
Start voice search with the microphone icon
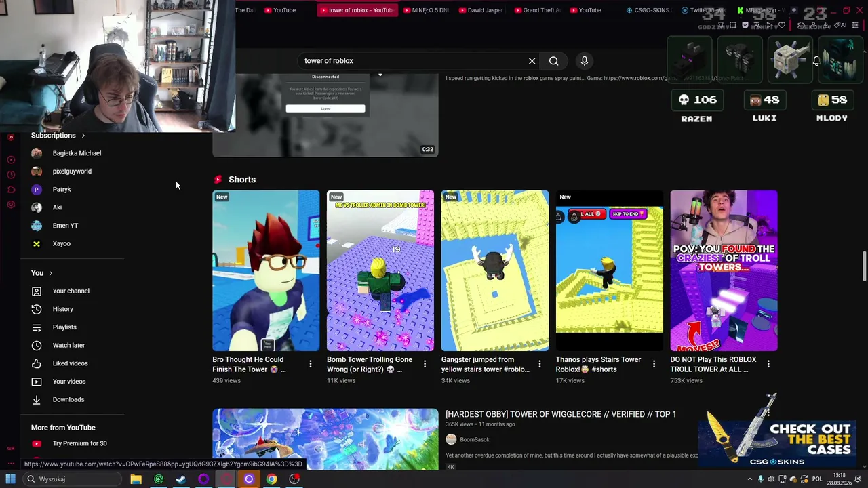585,61
